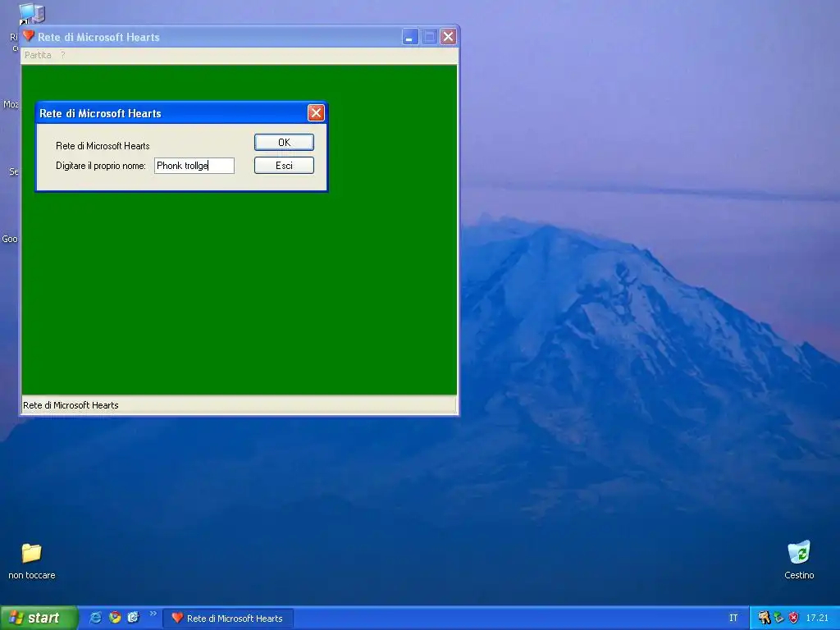Confirm the name with OK button
Viewport: 840px width, 630px height.
[x=284, y=143]
